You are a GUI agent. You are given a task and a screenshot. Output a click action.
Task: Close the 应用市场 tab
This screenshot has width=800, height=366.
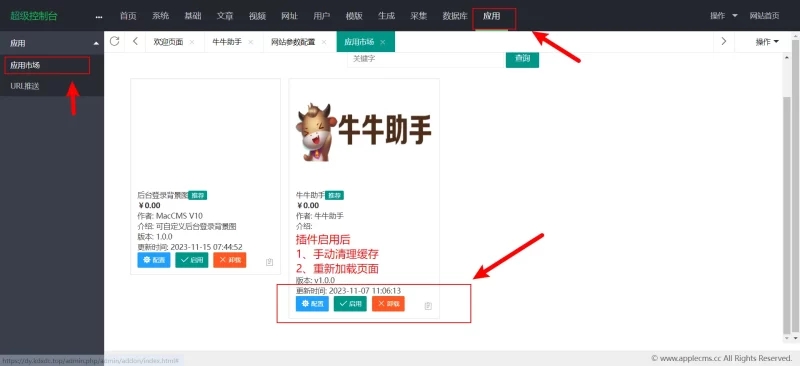point(383,42)
